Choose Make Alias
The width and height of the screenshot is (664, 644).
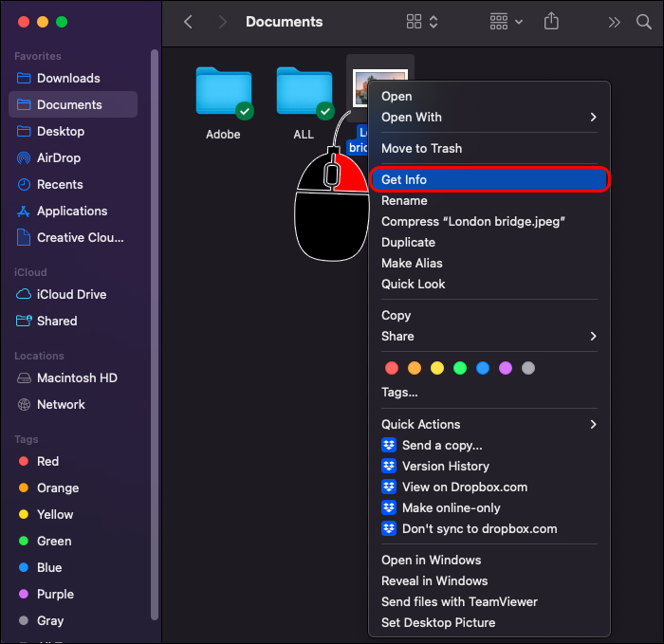489,263
